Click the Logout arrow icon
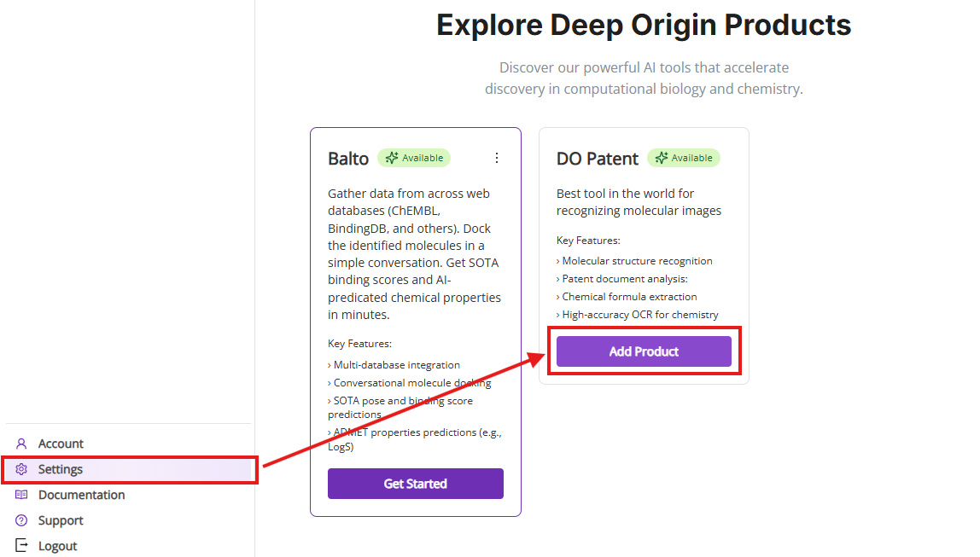This screenshot has height=557, width=980. (x=22, y=546)
